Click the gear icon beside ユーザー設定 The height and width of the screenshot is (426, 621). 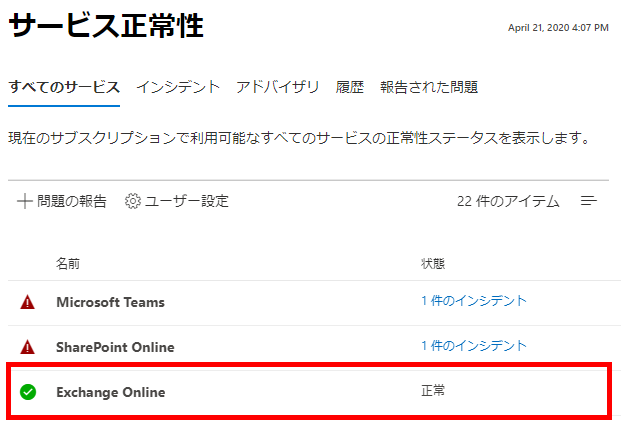pos(133,201)
